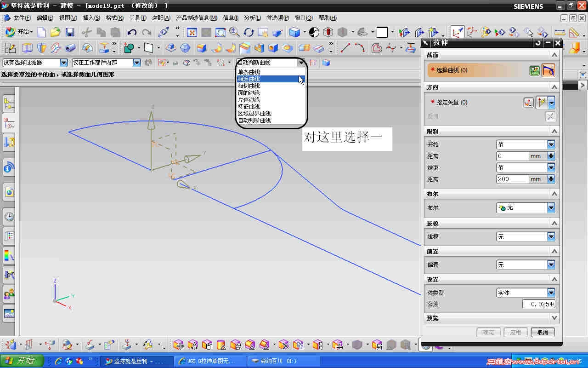The image size is (588, 368).
Task: Click the Save floppy disk icon
Action: coord(70,32)
